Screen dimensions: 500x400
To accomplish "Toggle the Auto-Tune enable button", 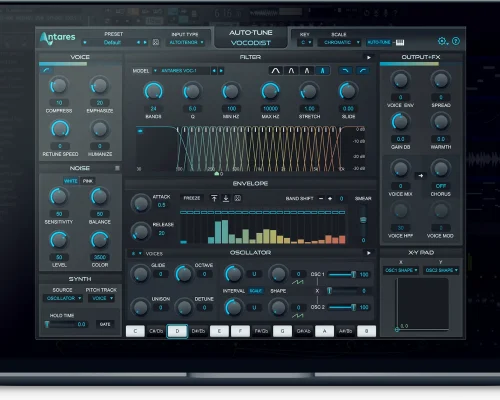I will click(x=379, y=42).
